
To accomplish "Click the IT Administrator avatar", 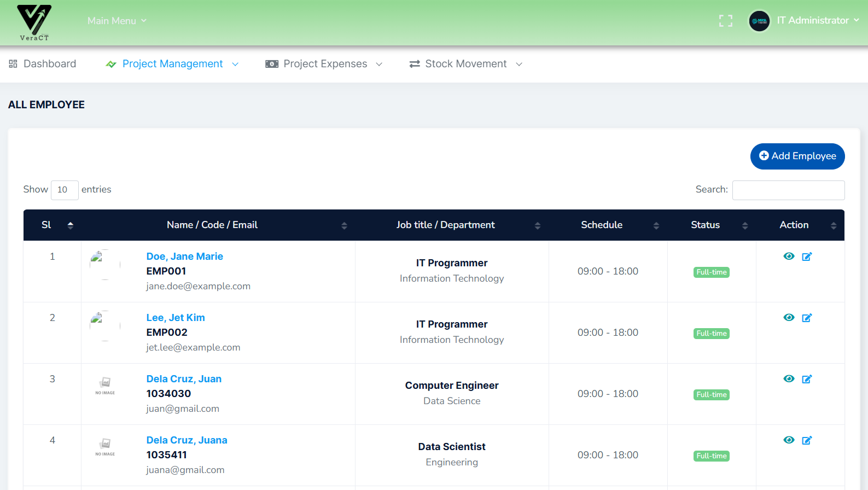I will 759,21.
